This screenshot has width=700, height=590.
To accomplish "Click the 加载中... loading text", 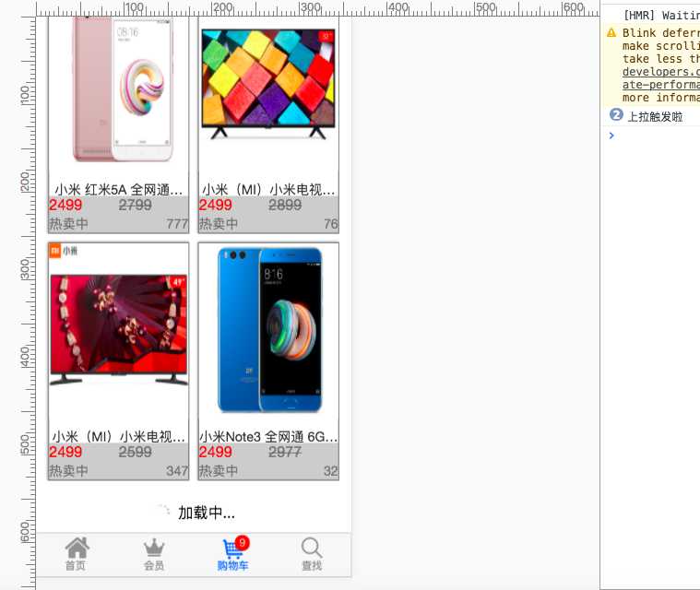I will point(207,513).
